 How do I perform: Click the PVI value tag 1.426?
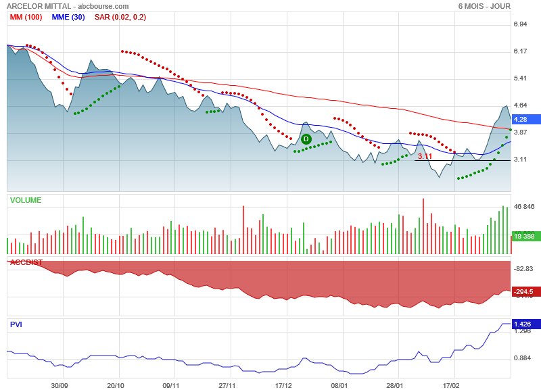(526, 324)
